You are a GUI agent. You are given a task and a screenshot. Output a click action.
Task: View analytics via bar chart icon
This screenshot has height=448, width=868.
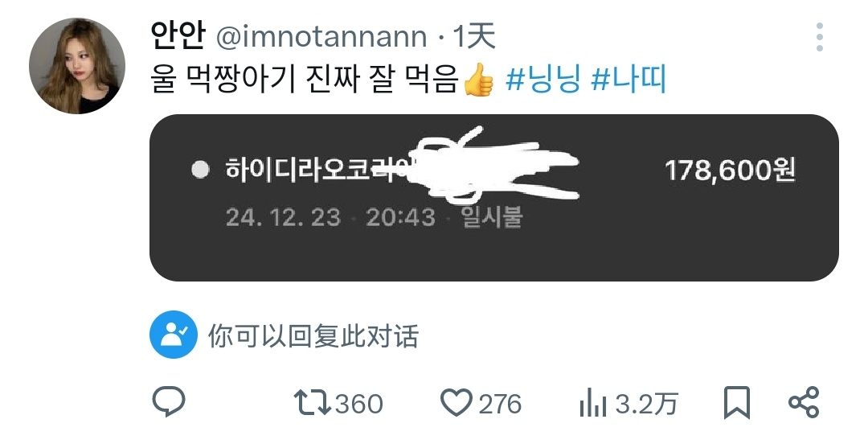593,403
